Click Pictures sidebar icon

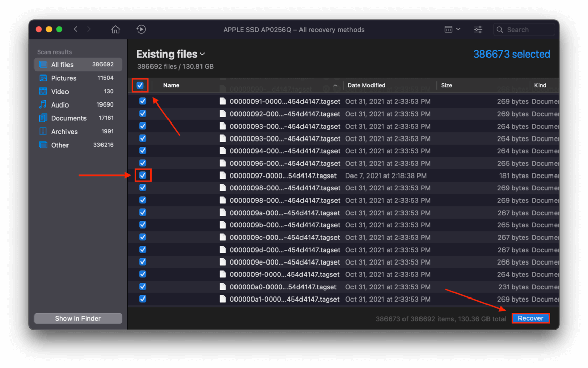43,78
